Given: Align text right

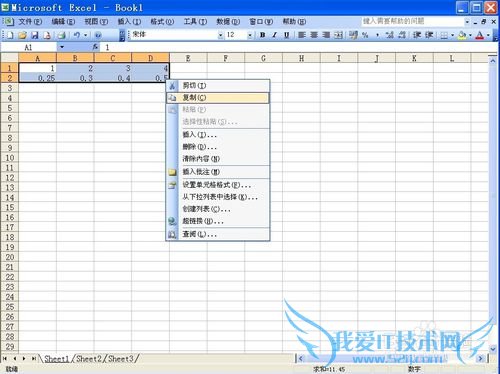Looking at the screenshot, I should (x=326, y=35).
